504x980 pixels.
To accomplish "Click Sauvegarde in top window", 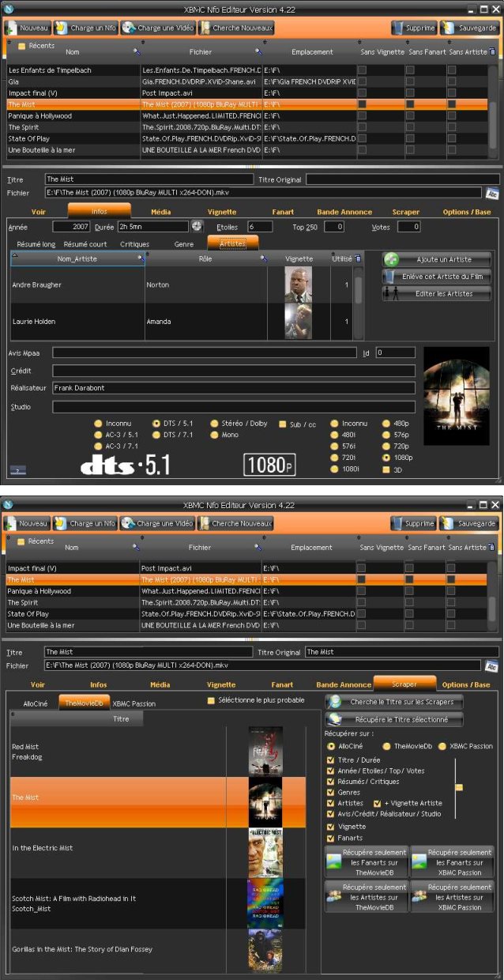I will (469, 28).
